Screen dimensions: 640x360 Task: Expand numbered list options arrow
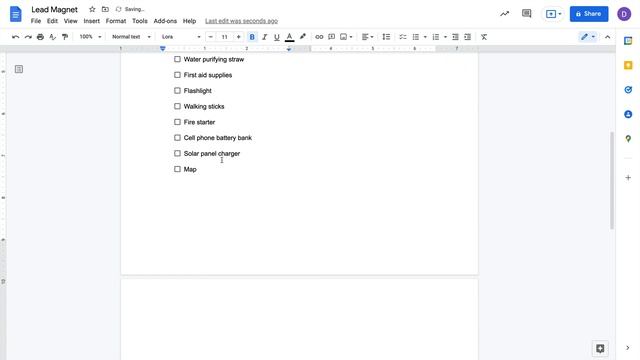pyautogui.click(x=445, y=37)
